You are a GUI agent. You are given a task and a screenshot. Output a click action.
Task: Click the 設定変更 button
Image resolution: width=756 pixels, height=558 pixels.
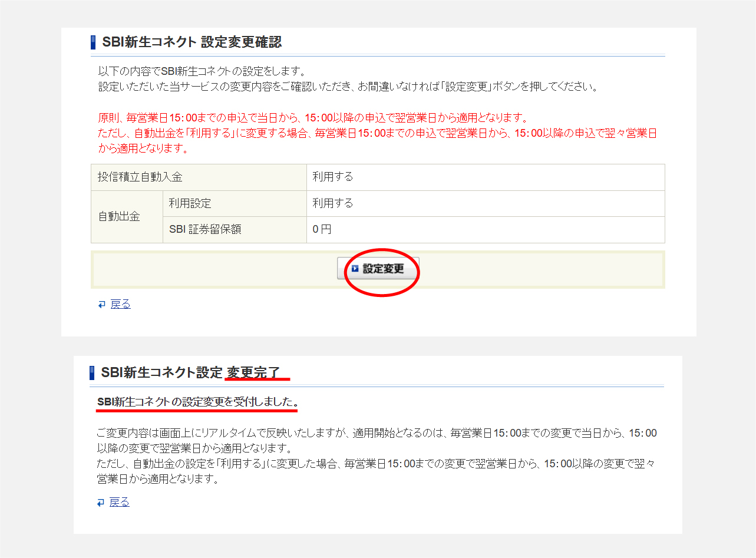point(378,269)
